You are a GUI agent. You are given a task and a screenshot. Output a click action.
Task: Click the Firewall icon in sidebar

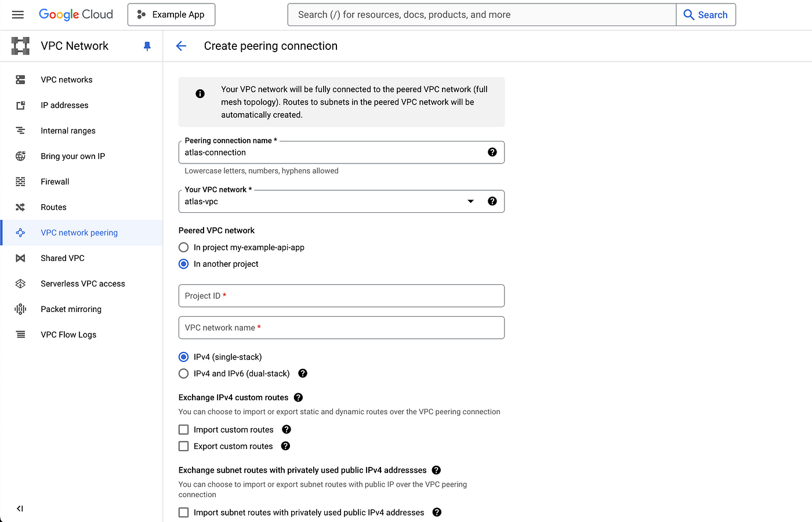[x=20, y=182]
